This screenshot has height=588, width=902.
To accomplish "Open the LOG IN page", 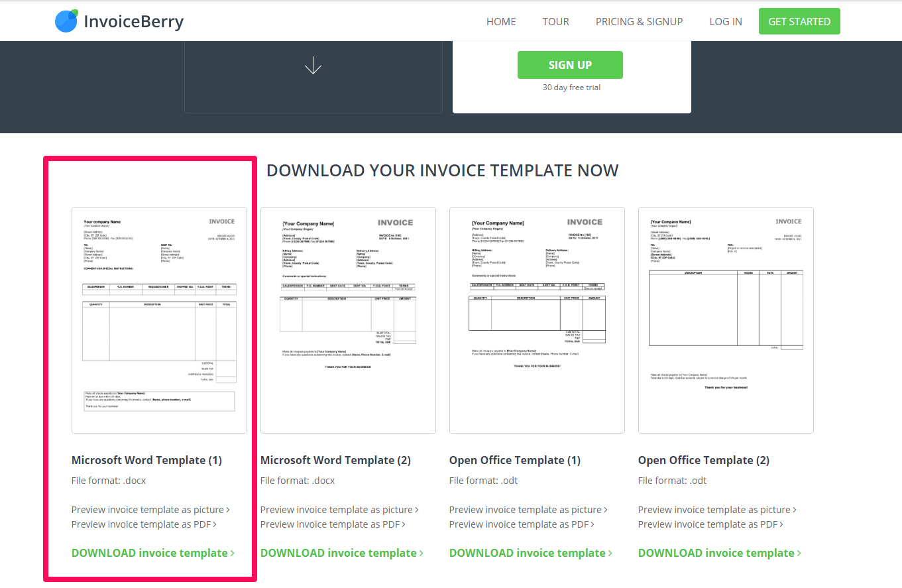I will pos(726,21).
